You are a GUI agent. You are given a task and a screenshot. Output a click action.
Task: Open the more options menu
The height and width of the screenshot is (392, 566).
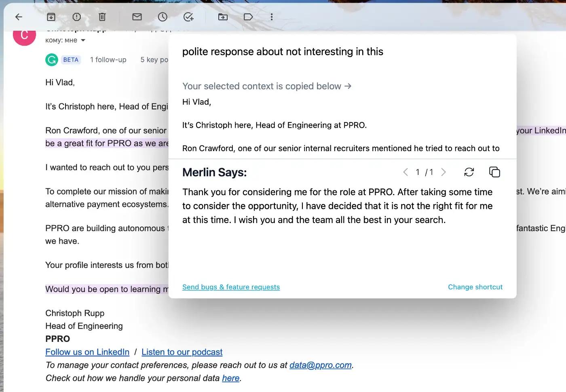point(272,17)
